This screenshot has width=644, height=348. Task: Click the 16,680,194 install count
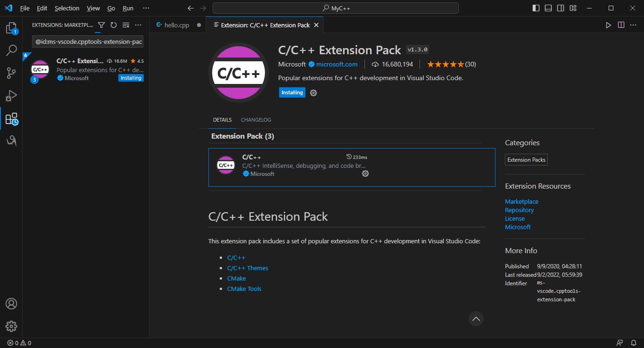(x=392, y=64)
